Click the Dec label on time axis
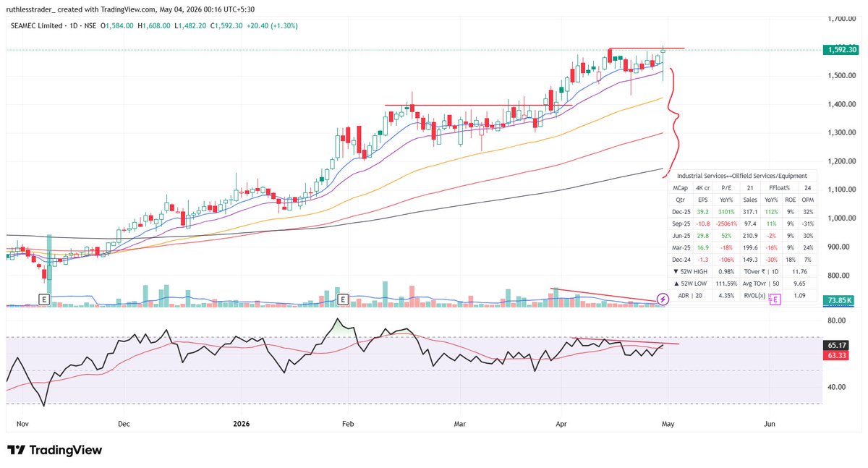Image resolution: width=868 pixels, height=468 pixels. pyautogui.click(x=123, y=422)
